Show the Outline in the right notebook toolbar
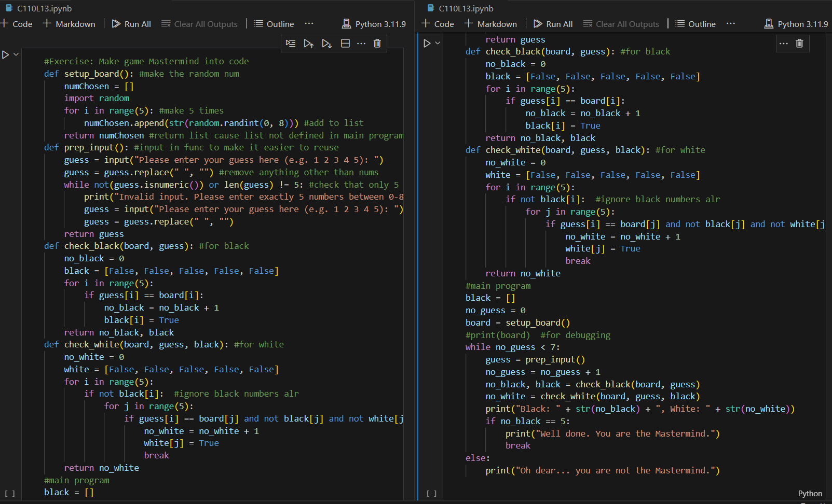This screenshot has height=504, width=832. pos(695,24)
